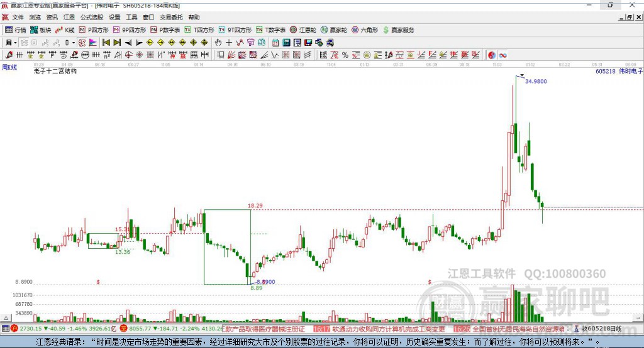Open the T四方形 time square
The image size is (644, 348).
pos(199,30)
